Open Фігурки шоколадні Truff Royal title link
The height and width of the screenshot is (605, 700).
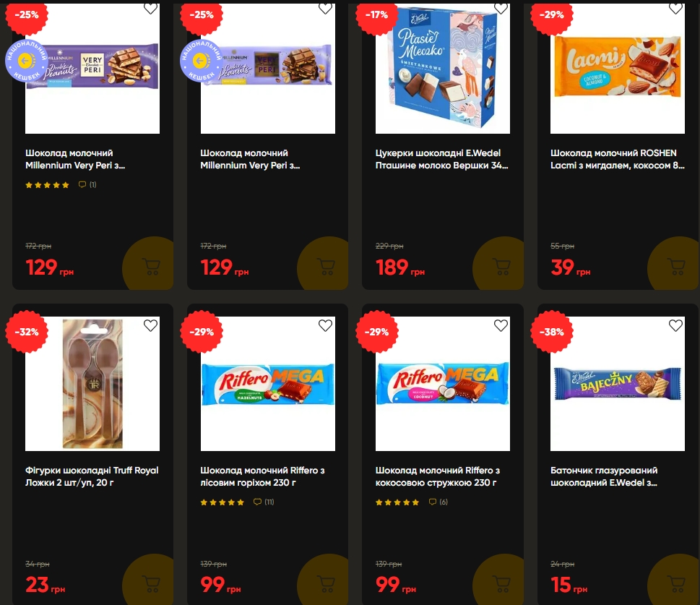click(x=92, y=476)
